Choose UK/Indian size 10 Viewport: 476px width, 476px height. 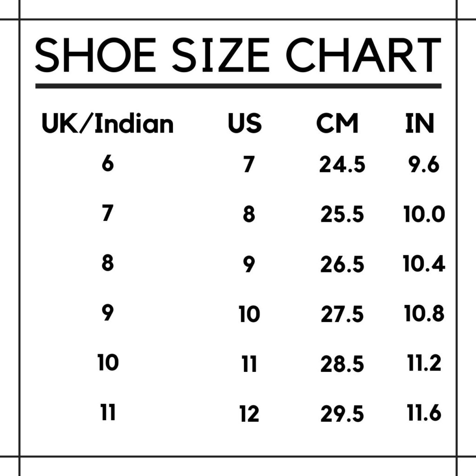pos(108,362)
